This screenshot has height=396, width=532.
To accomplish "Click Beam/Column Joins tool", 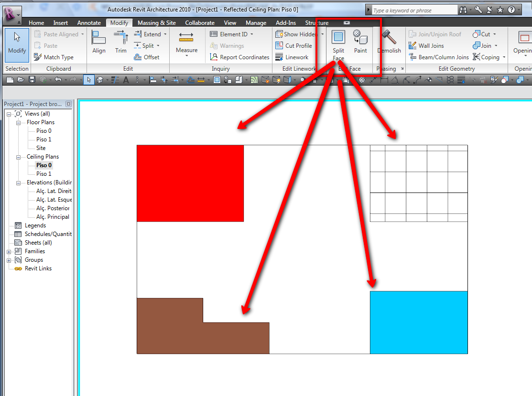I will click(438, 57).
